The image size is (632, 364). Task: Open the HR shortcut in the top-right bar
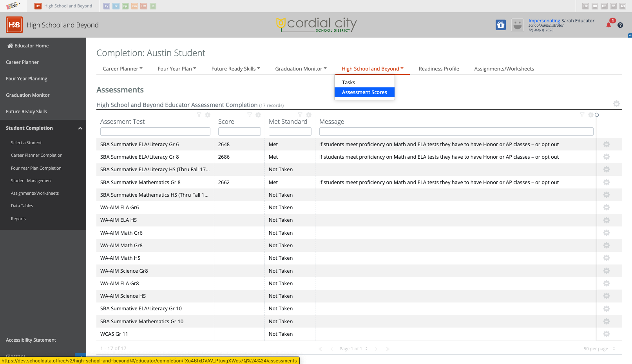pos(585,6)
